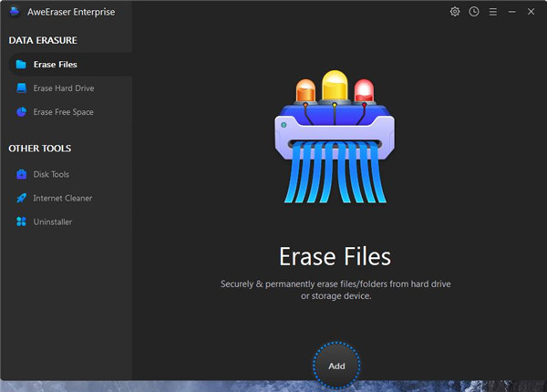Click the OTHER TOOLS section header
The image size is (547, 392).
pos(40,149)
